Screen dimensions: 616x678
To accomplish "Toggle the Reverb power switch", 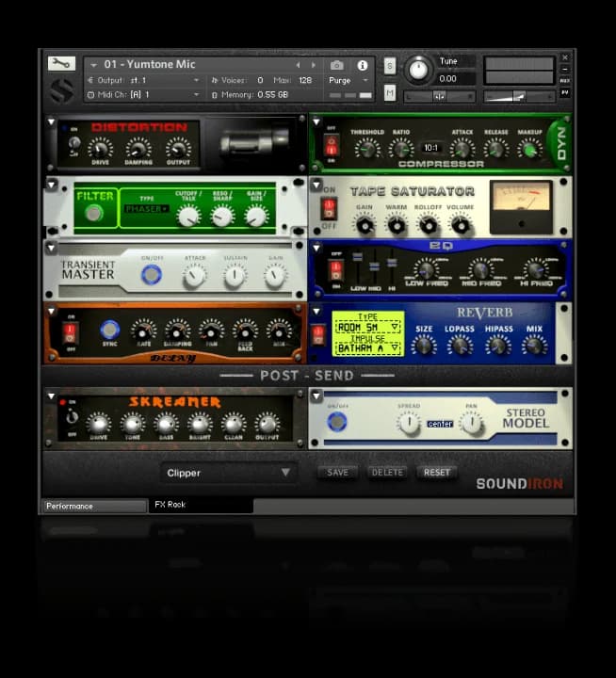I will coord(318,335).
